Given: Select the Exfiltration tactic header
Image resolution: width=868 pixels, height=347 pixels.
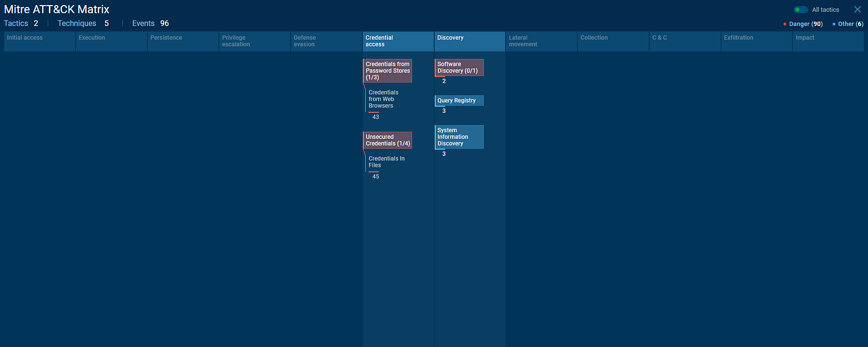Looking at the screenshot, I should point(756,42).
